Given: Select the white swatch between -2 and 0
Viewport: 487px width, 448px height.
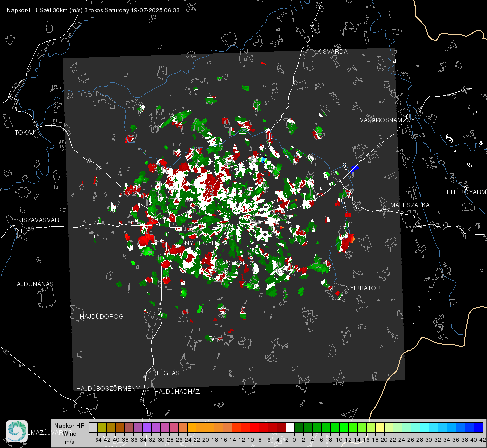Looking at the screenshot, I should point(290,427).
